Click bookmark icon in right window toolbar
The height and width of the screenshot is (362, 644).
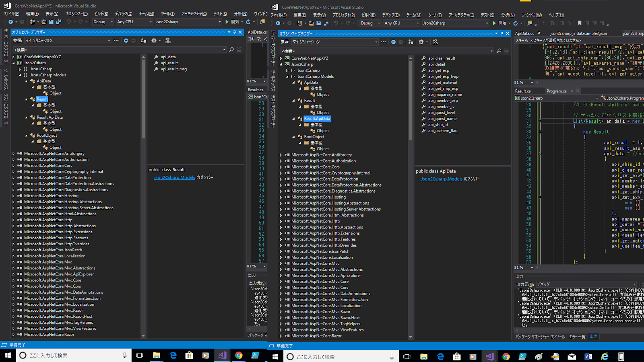coord(579,23)
